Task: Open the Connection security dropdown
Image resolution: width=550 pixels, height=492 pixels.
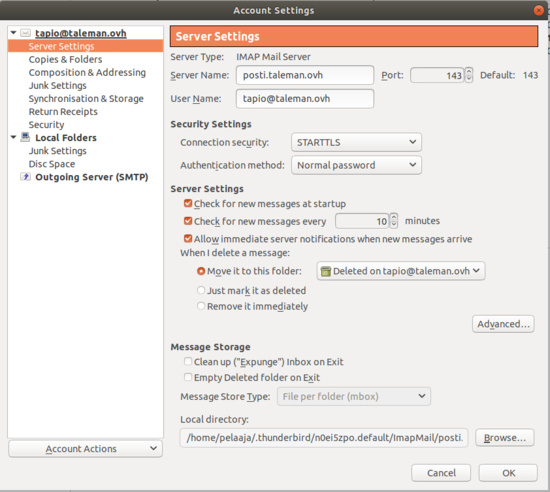Action: (x=356, y=142)
